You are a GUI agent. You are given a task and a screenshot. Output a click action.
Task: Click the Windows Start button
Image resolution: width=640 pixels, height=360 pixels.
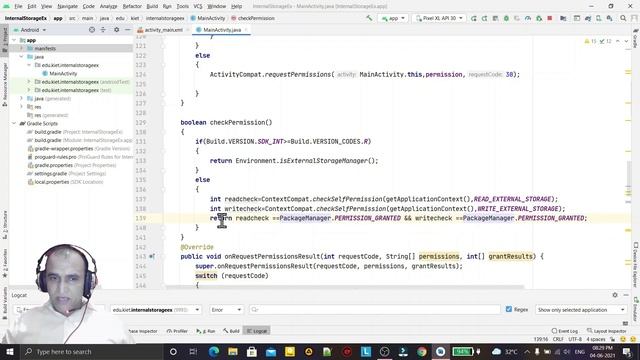(9, 351)
